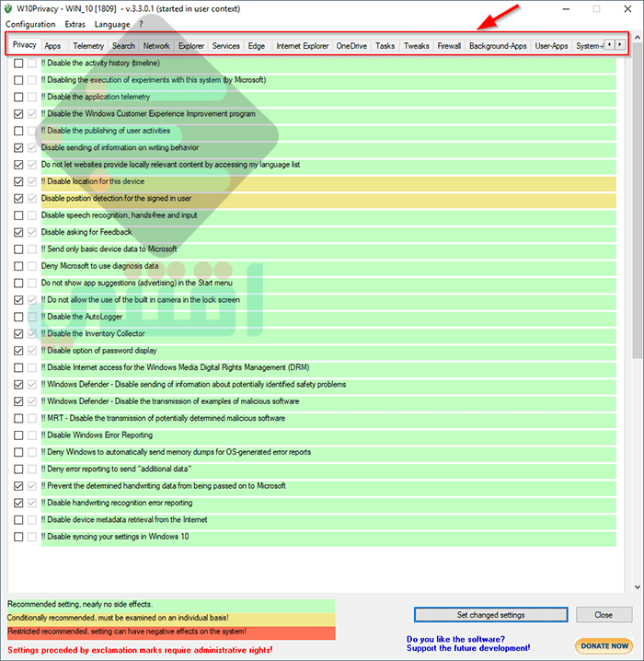Switch to the Internet Explorer tab
This screenshot has width=644, height=661.
tap(303, 46)
